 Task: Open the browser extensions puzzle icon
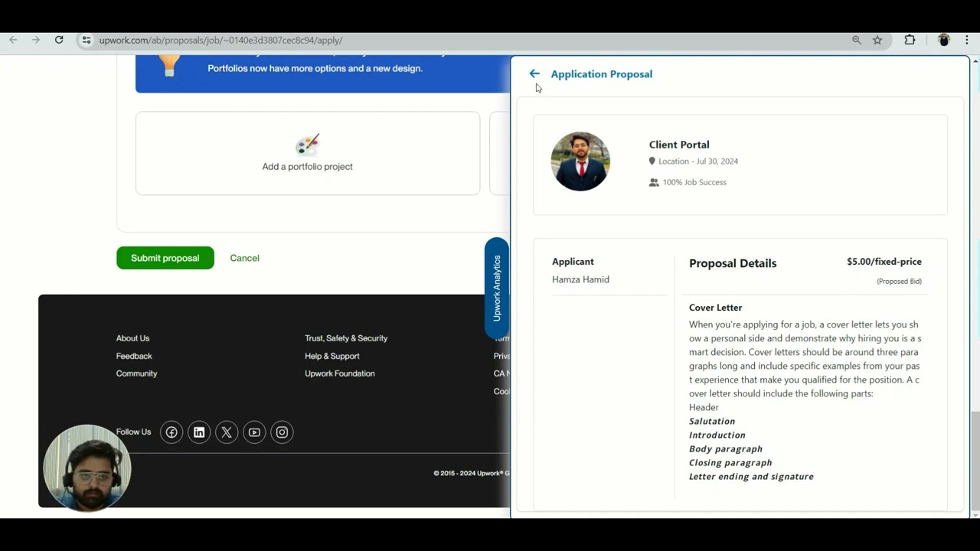click(910, 40)
